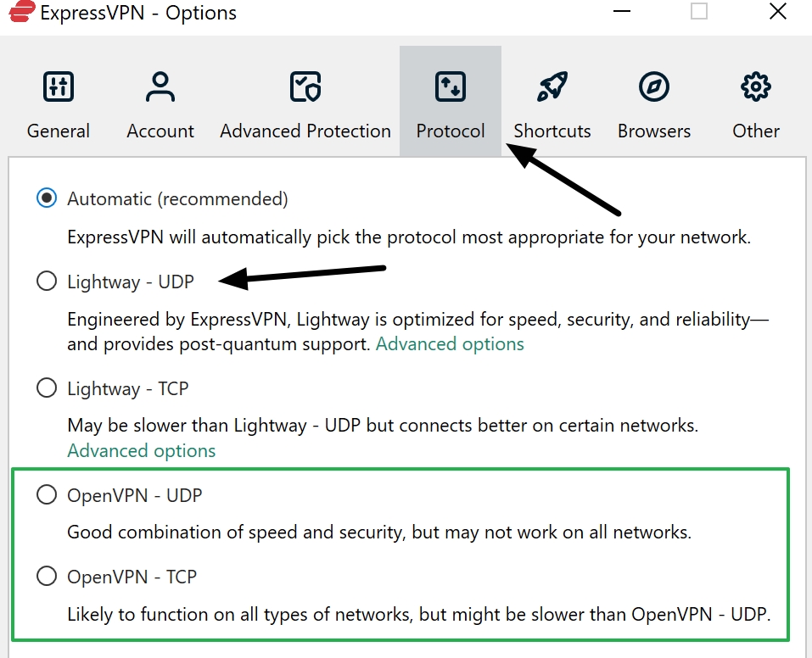Click the ExpressVPN logo in the title bar

click(x=23, y=13)
